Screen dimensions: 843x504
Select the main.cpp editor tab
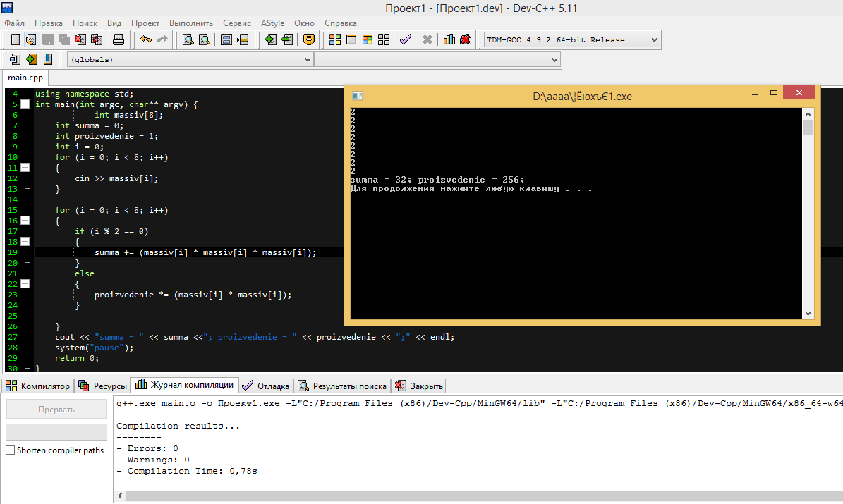pos(25,78)
